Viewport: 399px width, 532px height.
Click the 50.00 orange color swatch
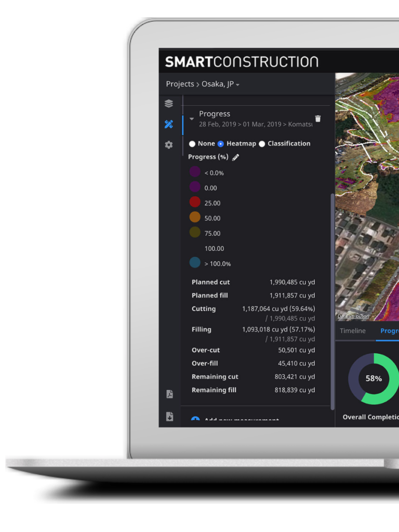pos(195,217)
